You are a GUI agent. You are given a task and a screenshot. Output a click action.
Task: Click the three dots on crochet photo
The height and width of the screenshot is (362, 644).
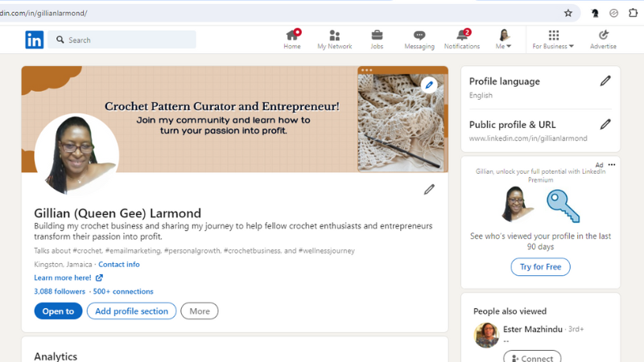pyautogui.click(x=366, y=70)
